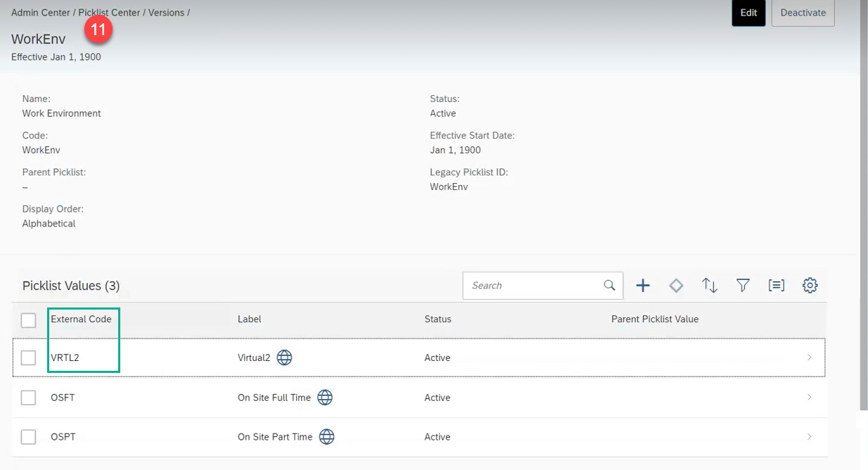Click the OSPT external code cell
Image resolution: width=868 pixels, height=470 pixels.
click(x=63, y=437)
